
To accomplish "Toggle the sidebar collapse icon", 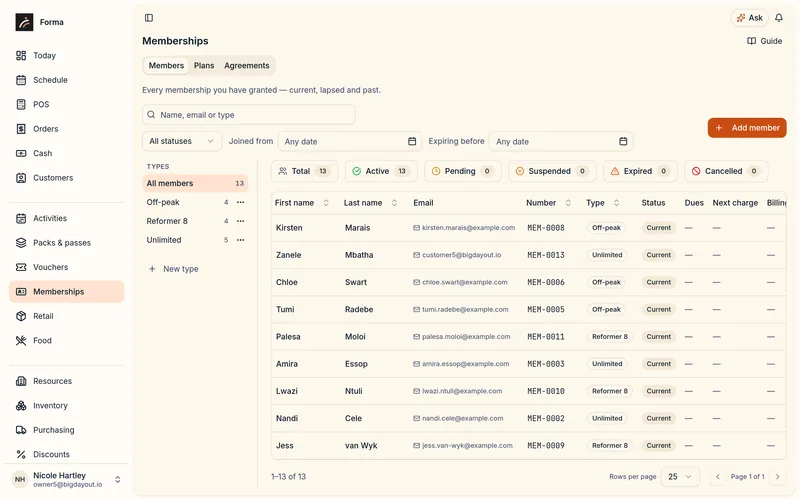I will [149, 18].
